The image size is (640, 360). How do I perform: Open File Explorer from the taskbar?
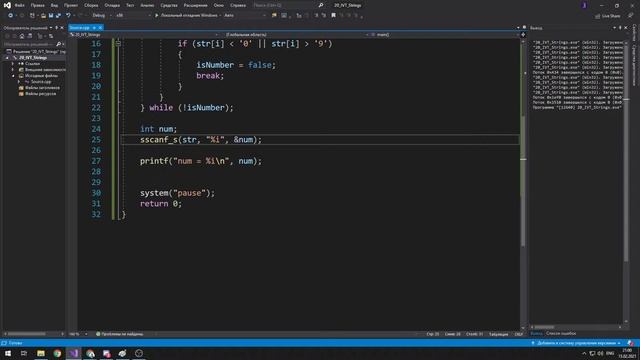click(41, 353)
